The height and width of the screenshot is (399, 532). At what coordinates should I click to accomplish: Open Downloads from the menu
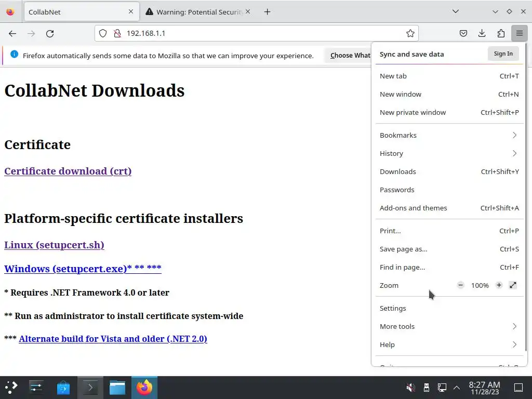pyautogui.click(x=449, y=171)
